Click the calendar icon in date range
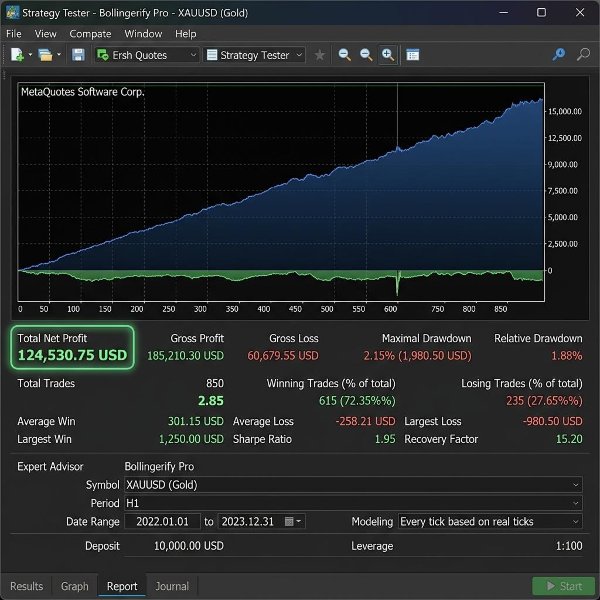600x600 pixels. pyautogui.click(x=289, y=521)
